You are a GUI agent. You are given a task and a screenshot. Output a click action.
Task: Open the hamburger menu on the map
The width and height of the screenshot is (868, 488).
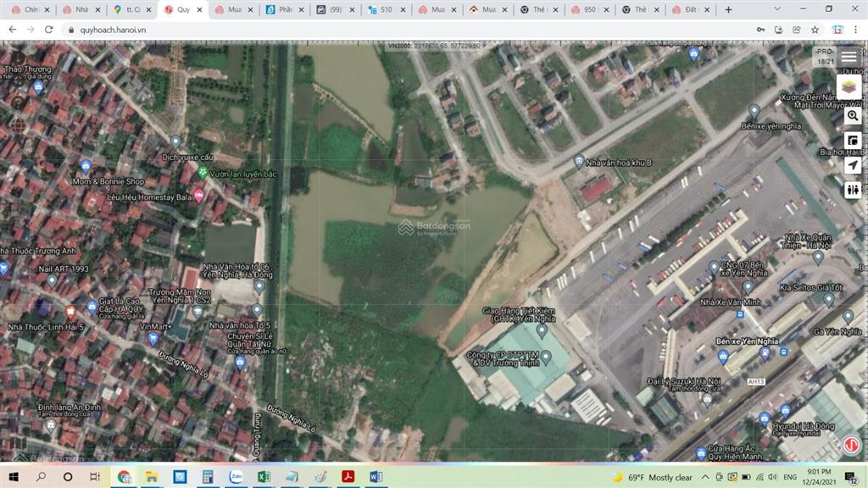[849, 57]
